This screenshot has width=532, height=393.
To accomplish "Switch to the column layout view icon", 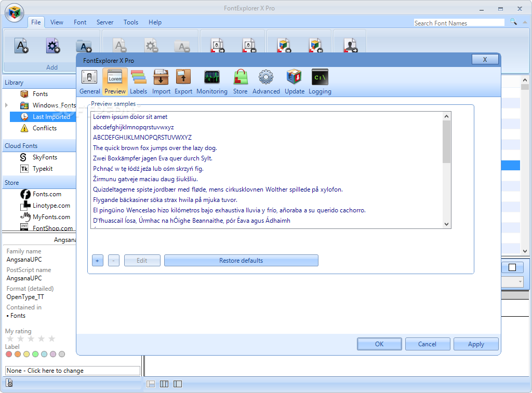I will coord(164,384).
